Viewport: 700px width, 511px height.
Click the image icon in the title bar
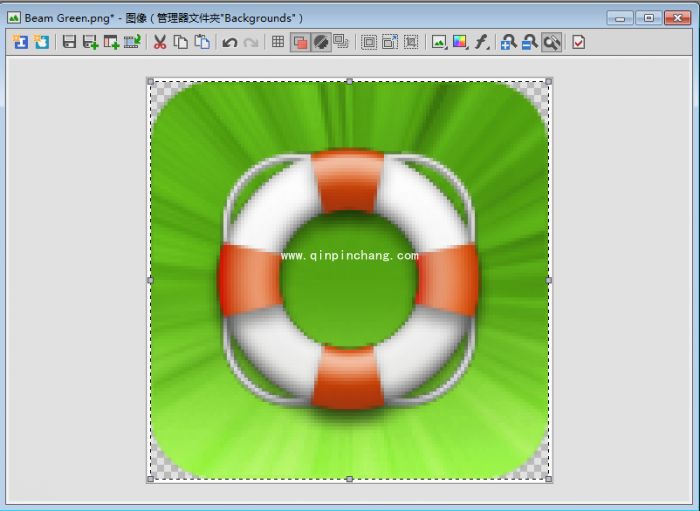point(14,18)
